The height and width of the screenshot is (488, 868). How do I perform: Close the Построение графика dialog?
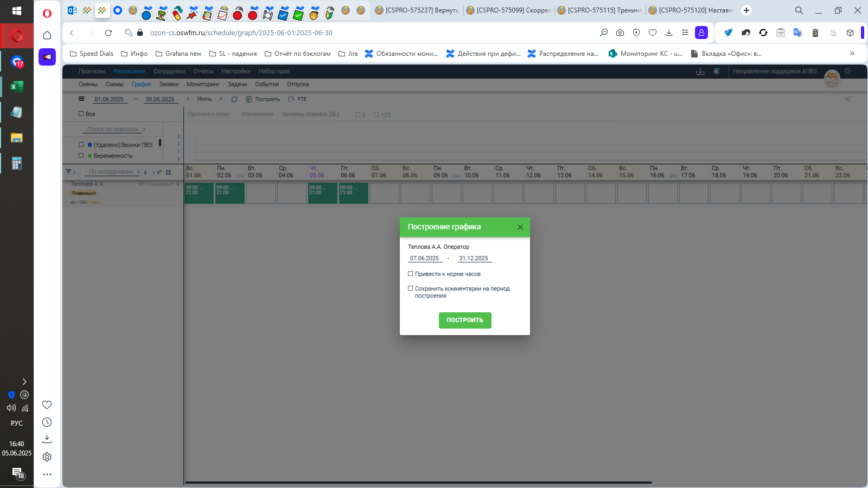[x=520, y=227]
